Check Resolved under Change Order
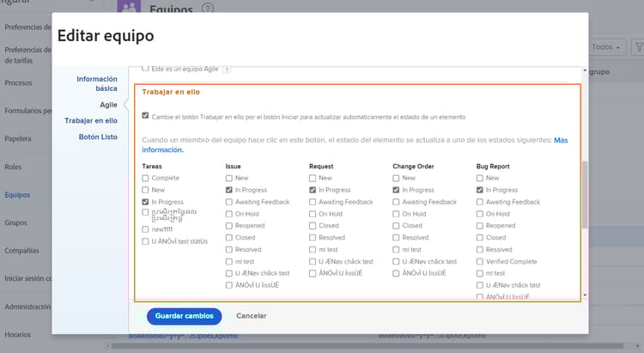 click(396, 238)
